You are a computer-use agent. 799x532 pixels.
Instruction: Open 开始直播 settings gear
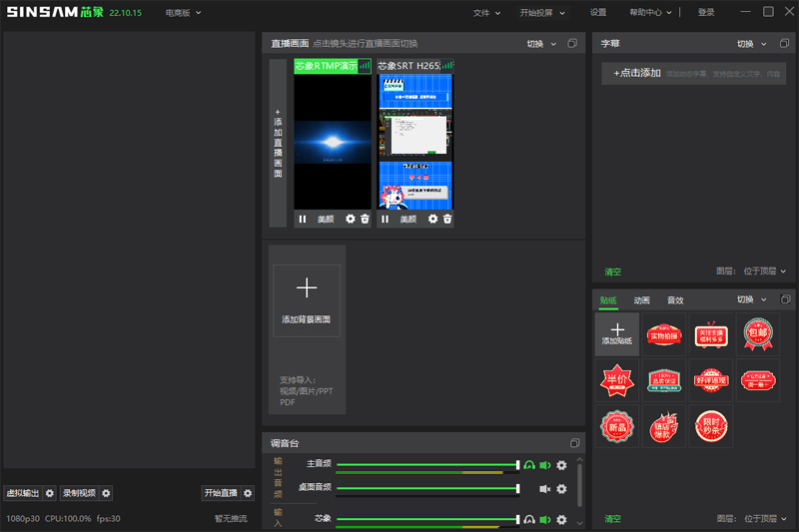tap(249, 493)
